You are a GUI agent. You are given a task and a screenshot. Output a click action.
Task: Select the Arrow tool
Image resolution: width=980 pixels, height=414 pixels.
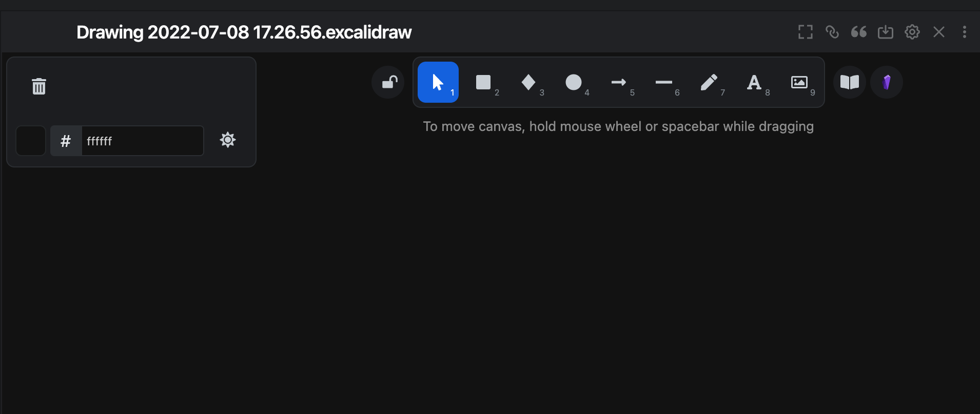click(618, 82)
